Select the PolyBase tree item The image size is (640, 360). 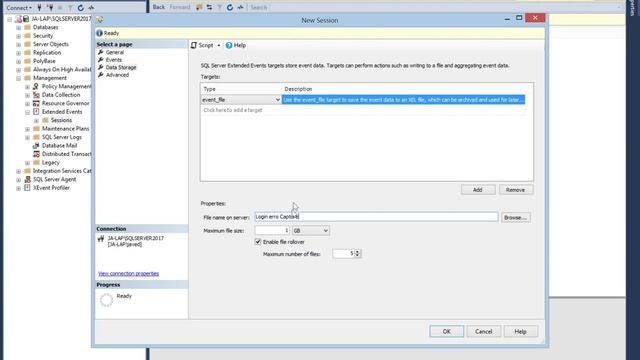point(44,61)
